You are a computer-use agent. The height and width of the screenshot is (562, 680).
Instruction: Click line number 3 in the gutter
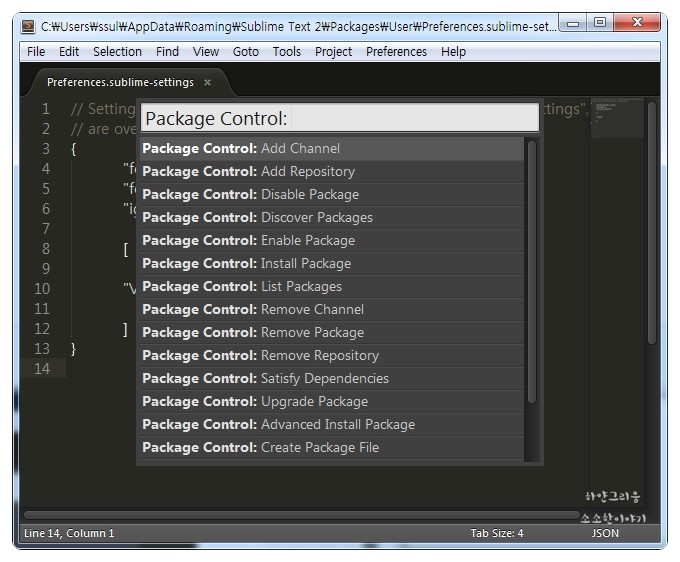tap(46, 149)
